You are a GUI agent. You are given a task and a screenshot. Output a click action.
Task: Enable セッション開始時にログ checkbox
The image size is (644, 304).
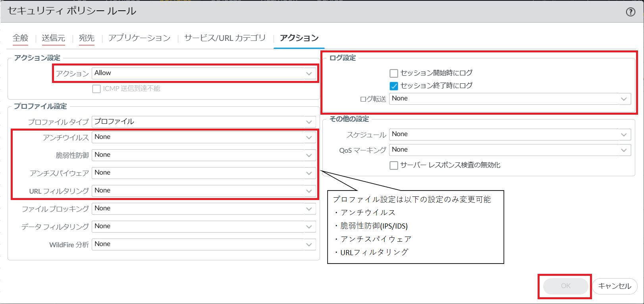tap(394, 73)
